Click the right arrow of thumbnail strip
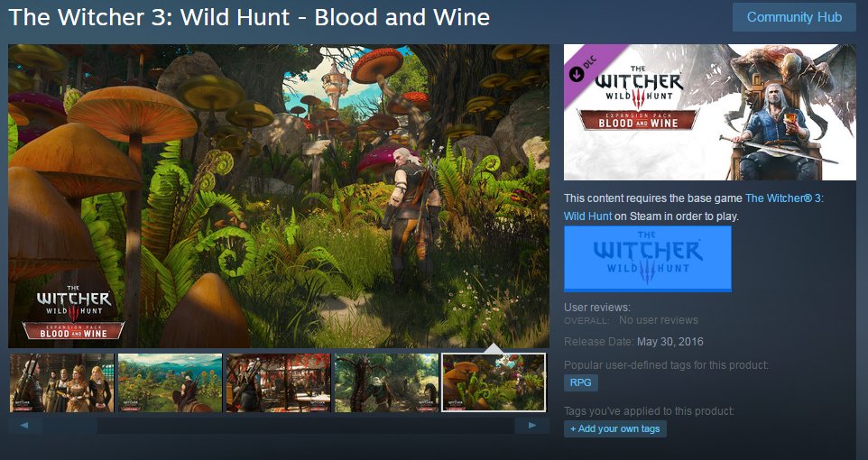 coord(532,426)
